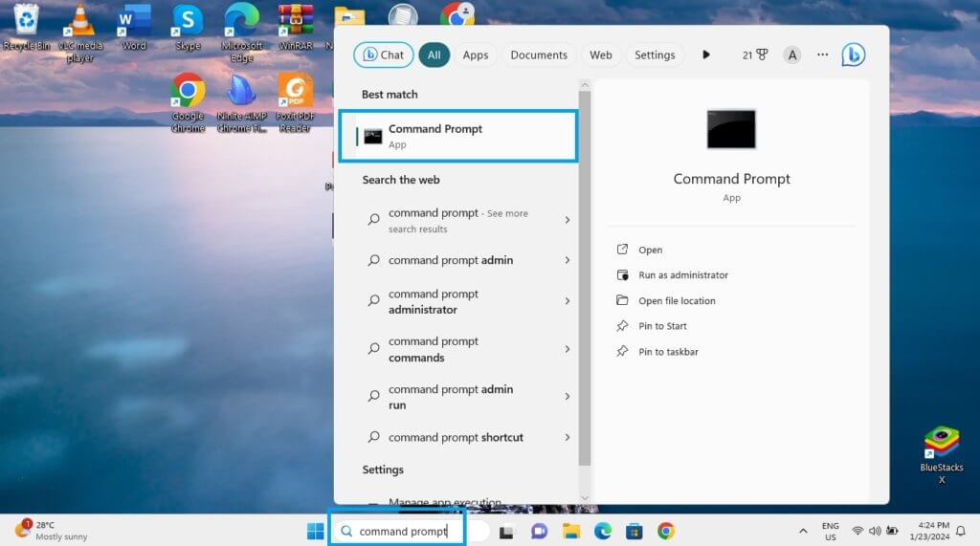Open the WinRAR desktop shortcut

(295, 28)
